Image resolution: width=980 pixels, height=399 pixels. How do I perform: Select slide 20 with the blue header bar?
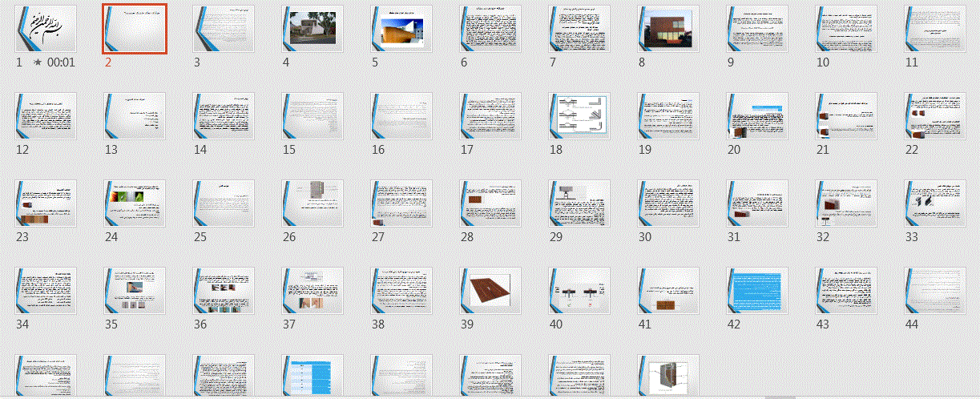(x=757, y=116)
